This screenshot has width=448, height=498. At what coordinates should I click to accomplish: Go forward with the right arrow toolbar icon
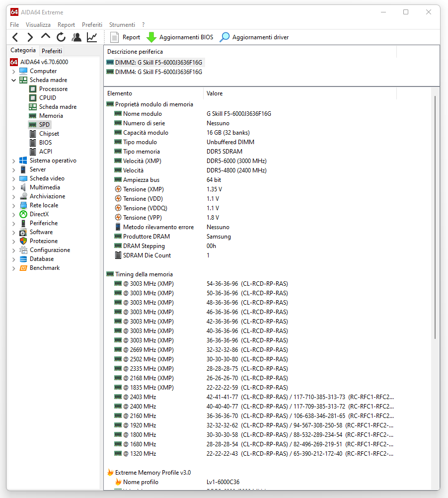coord(30,37)
